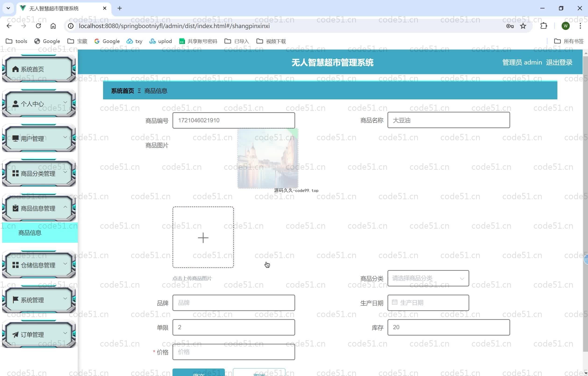Open a new tab with the plus icon

click(119, 8)
